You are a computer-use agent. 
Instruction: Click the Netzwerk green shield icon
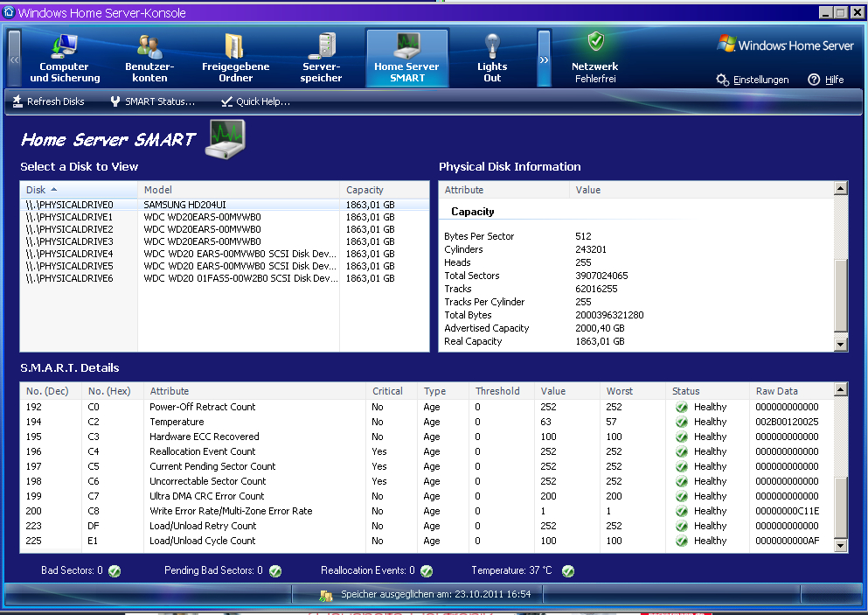(x=595, y=42)
